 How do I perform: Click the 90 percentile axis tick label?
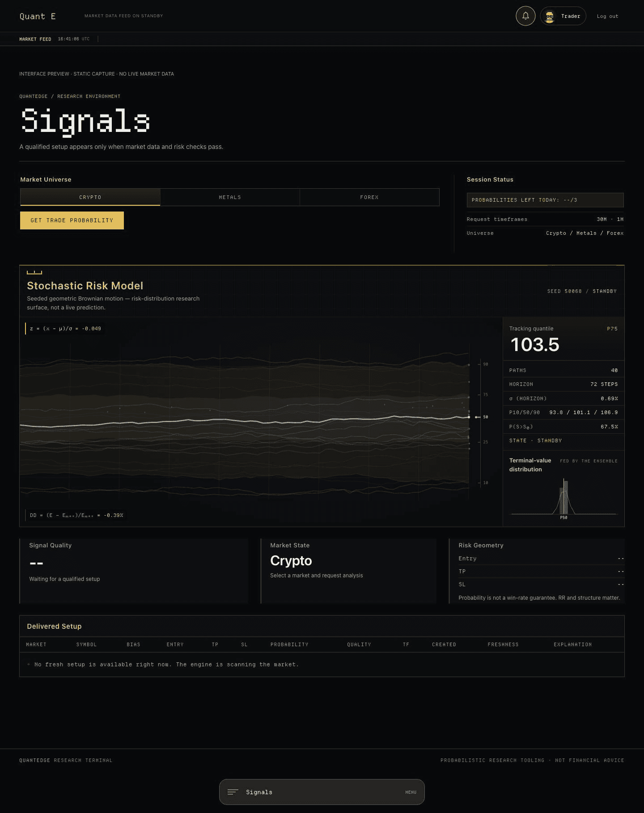tap(486, 364)
